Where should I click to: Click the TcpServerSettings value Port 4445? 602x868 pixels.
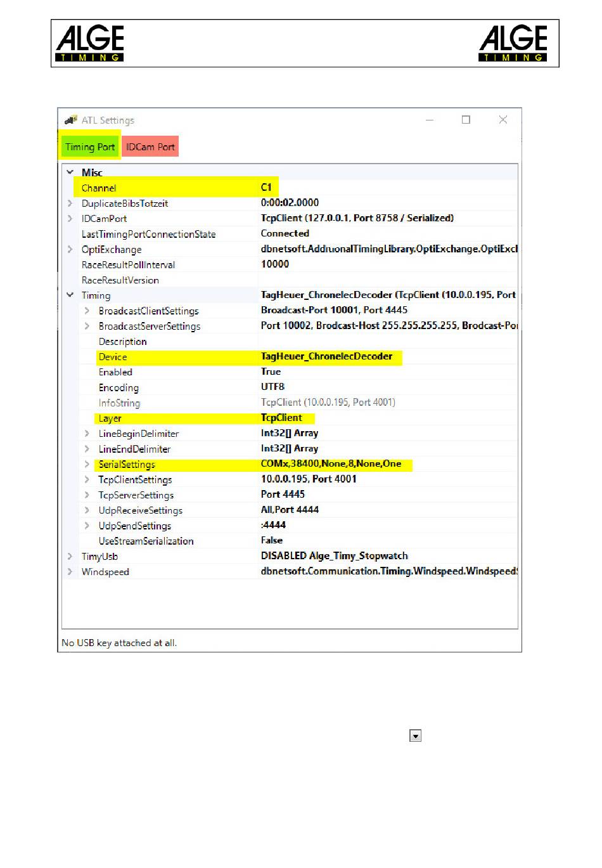click(283, 494)
